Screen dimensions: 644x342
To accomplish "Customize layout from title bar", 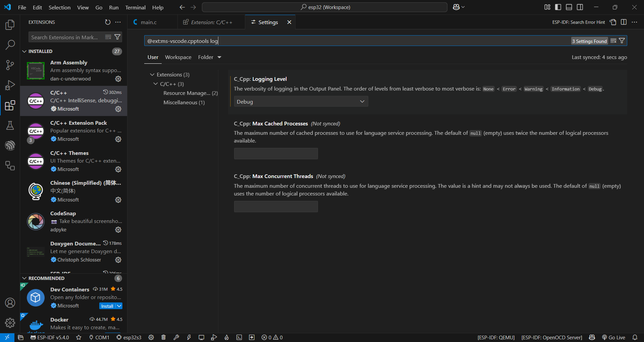I will [x=547, y=7].
